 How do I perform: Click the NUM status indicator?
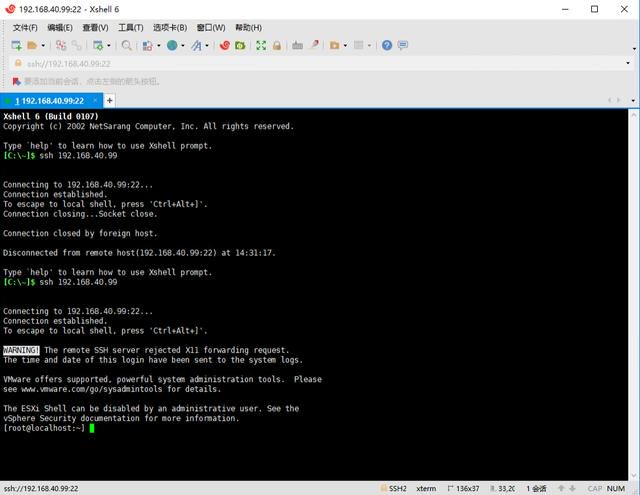pyautogui.click(x=616, y=488)
